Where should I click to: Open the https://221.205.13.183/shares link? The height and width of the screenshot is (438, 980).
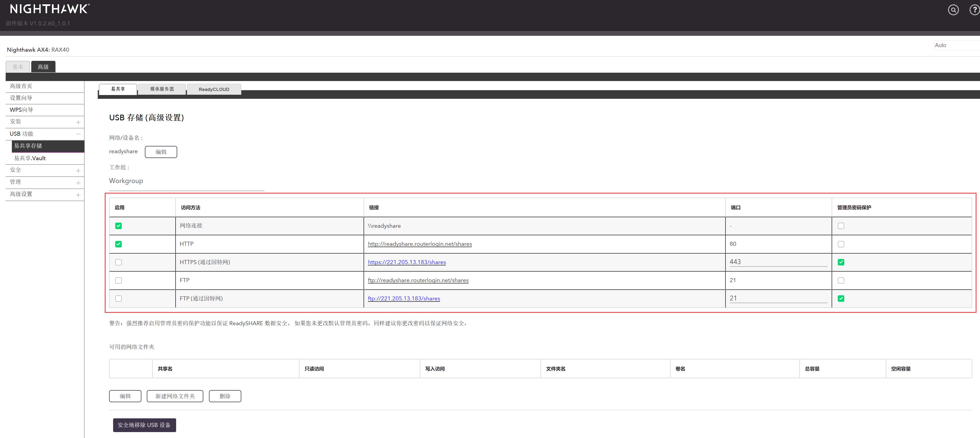pyautogui.click(x=407, y=262)
